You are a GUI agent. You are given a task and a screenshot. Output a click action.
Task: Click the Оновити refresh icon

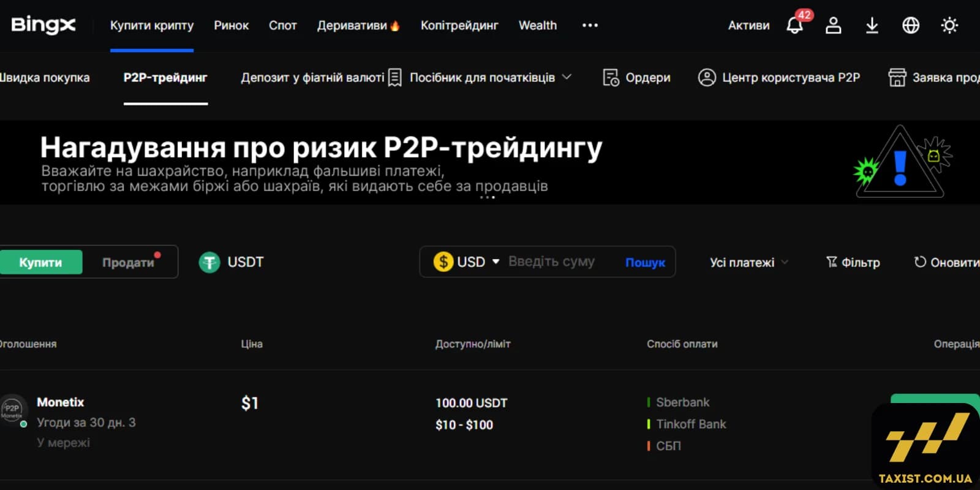(x=920, y=262)
